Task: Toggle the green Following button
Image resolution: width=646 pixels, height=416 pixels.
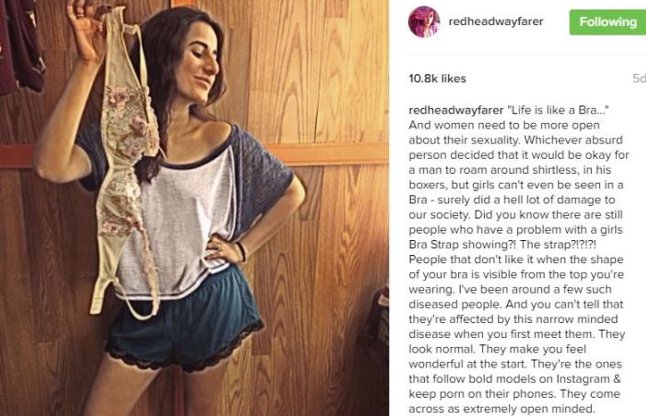Action: (x=608, y=22)
